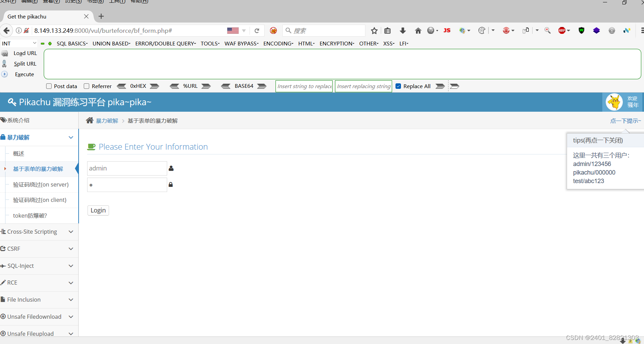Enable the Referrer checkbox

pos(86,86)
